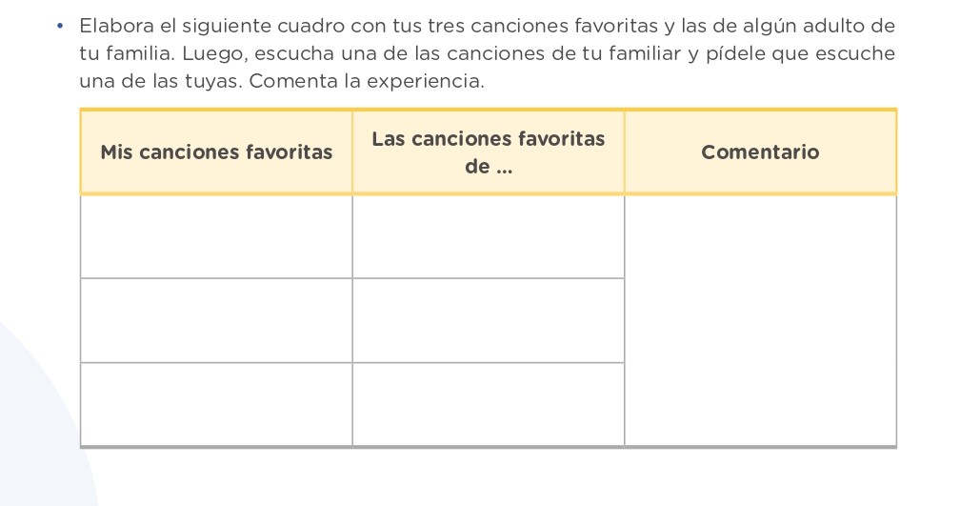This screenshot has width=980, height=506.
Task: Click the words 'tu familia' on the second line
Action: 125,53
